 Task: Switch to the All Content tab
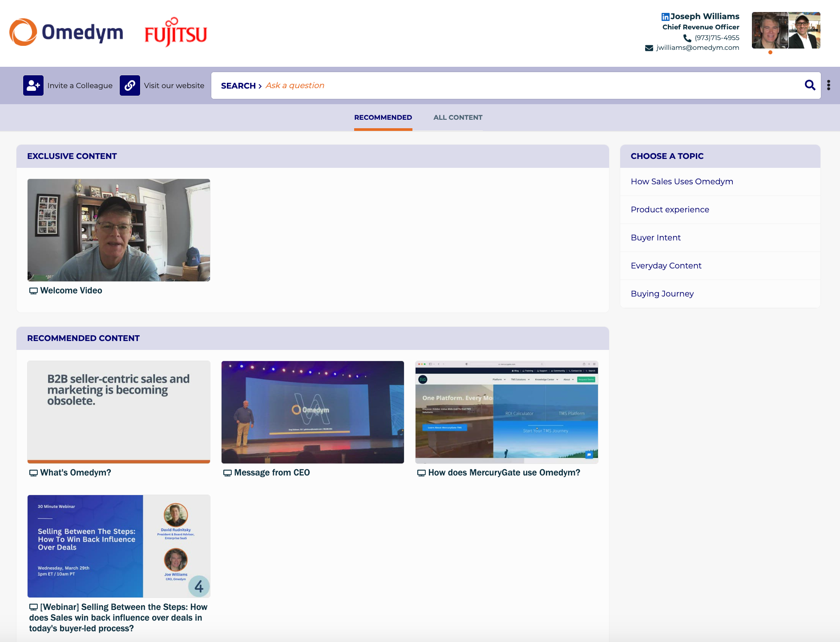458,118
